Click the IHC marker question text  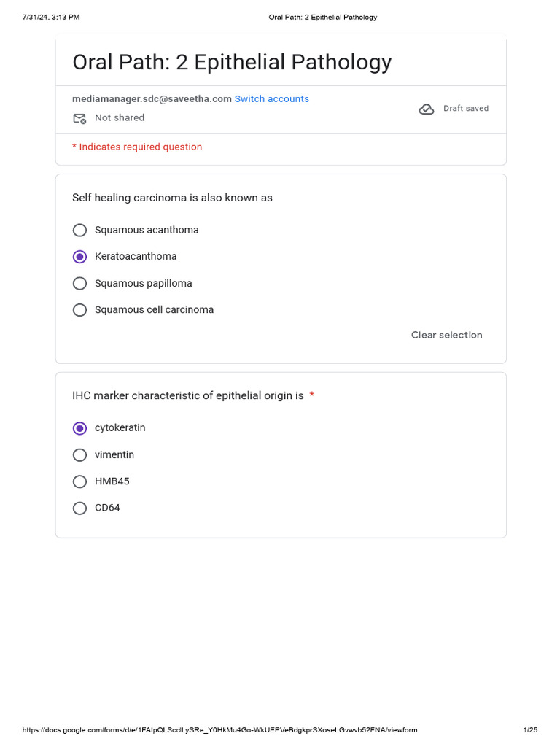[187, 395]
